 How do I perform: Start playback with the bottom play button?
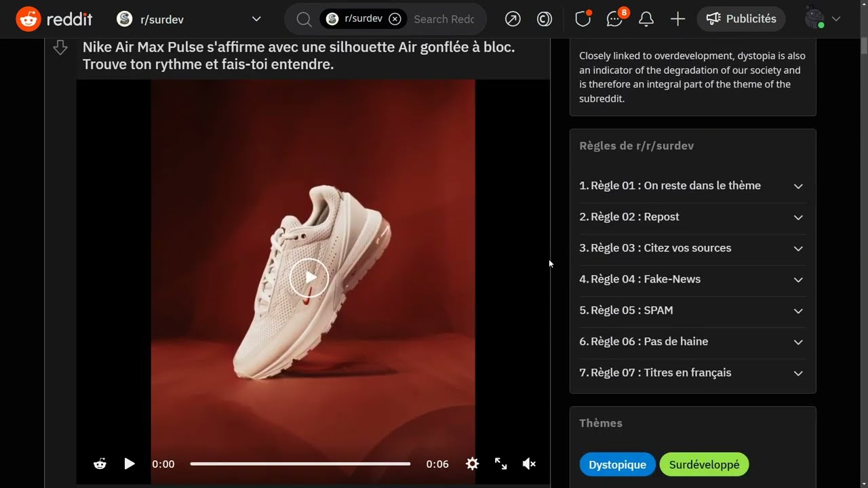coord(130,464)
